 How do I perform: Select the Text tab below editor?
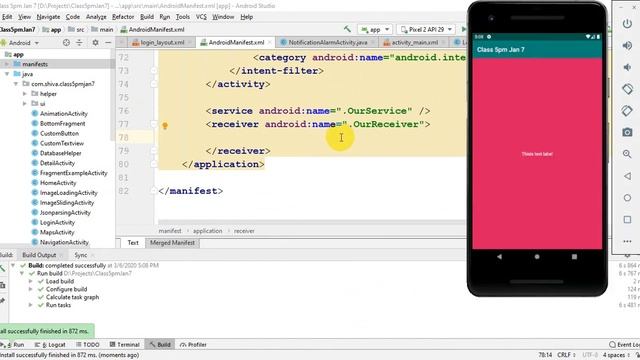coord(133,242)
